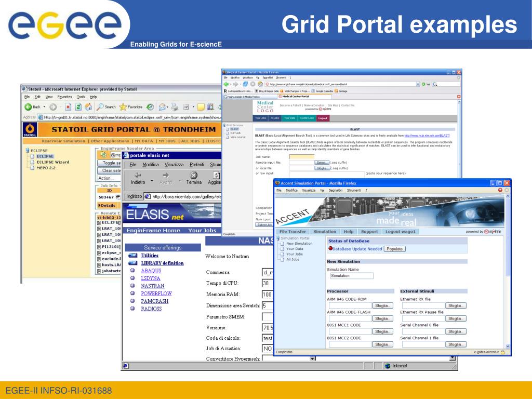Image resolution: width=532 pixels, height=399 pixels.
Task: Click the Search magnifier in Statoil IE toolbar
Action: [100, 107]
